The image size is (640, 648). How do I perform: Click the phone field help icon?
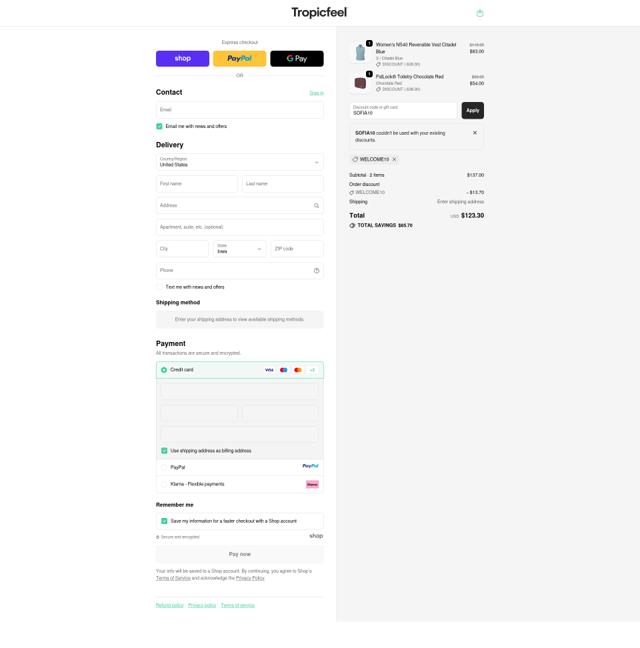[x=316, y=270]
